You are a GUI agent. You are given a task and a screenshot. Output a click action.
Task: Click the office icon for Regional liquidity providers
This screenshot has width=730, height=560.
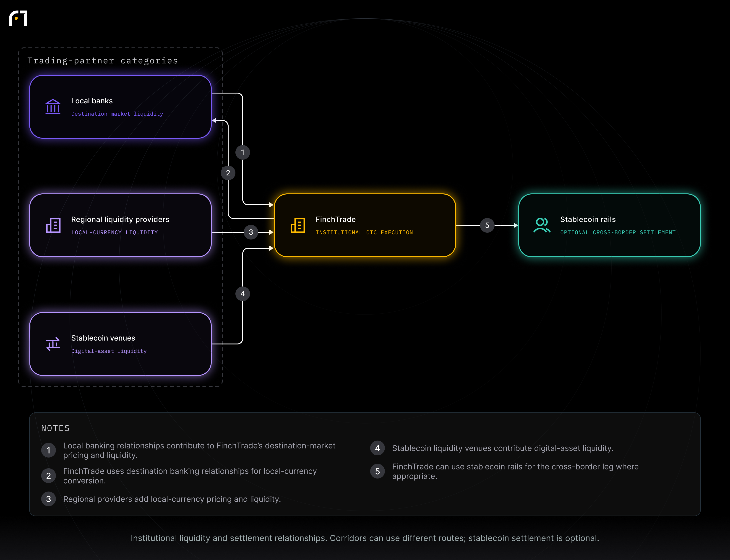click(53, 225)
